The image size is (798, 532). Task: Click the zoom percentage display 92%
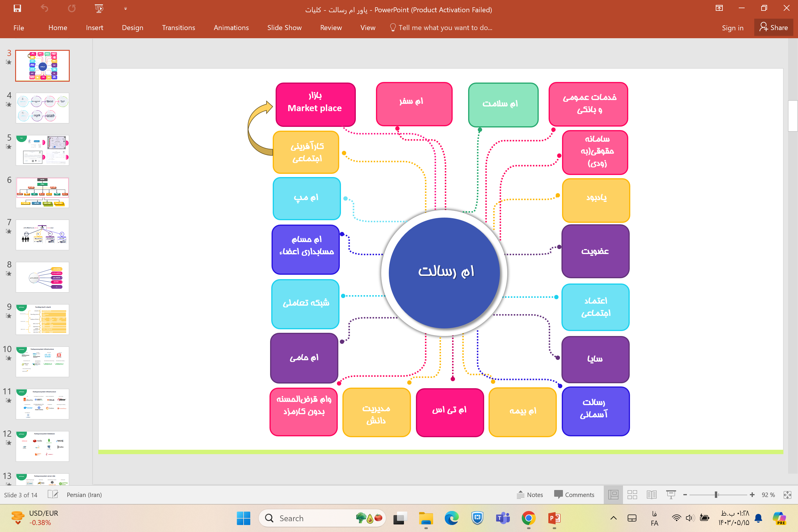click(x=768, y=495)
